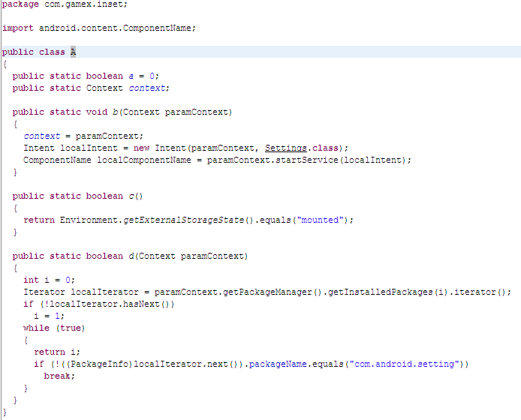Click the "mounted" string literal
This screenshot has height=420, width=521.
320,220
